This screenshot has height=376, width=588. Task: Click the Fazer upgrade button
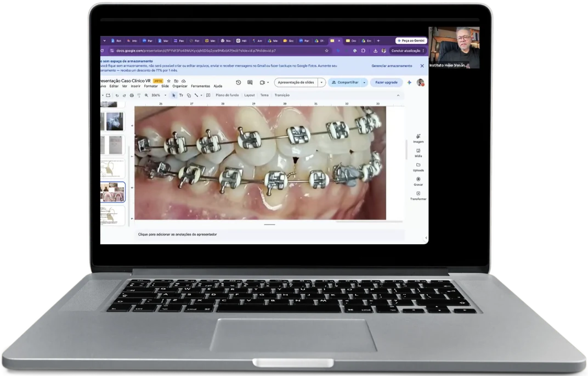pos(386,82)
